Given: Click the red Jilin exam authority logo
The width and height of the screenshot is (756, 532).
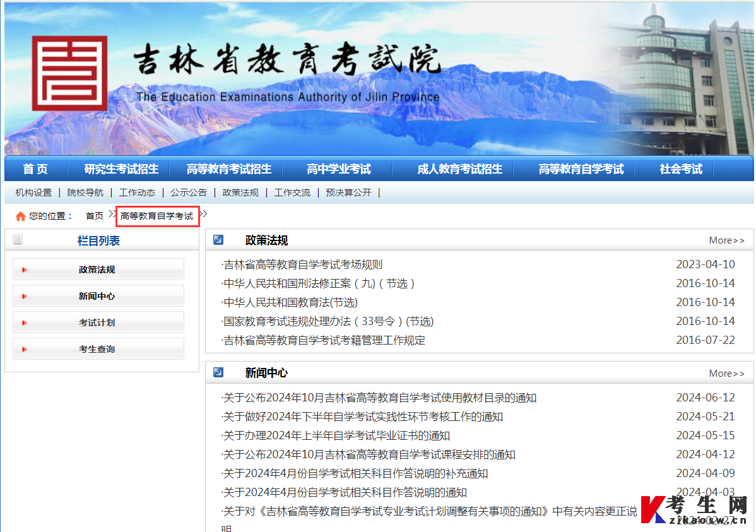Looking at the screenshot, I should (70, 73).
